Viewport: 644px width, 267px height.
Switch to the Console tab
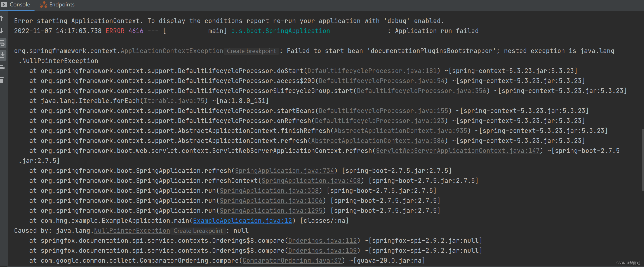click(x=20, y=5)
